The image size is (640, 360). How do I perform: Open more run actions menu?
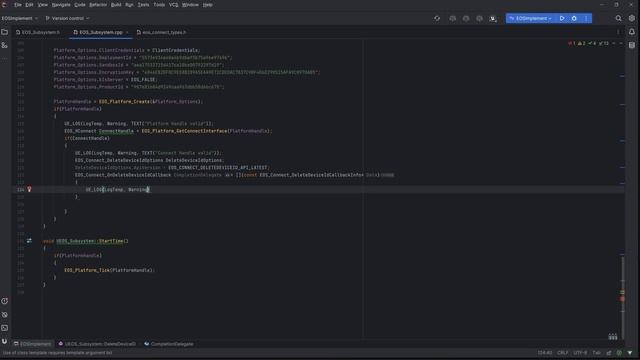586,18
